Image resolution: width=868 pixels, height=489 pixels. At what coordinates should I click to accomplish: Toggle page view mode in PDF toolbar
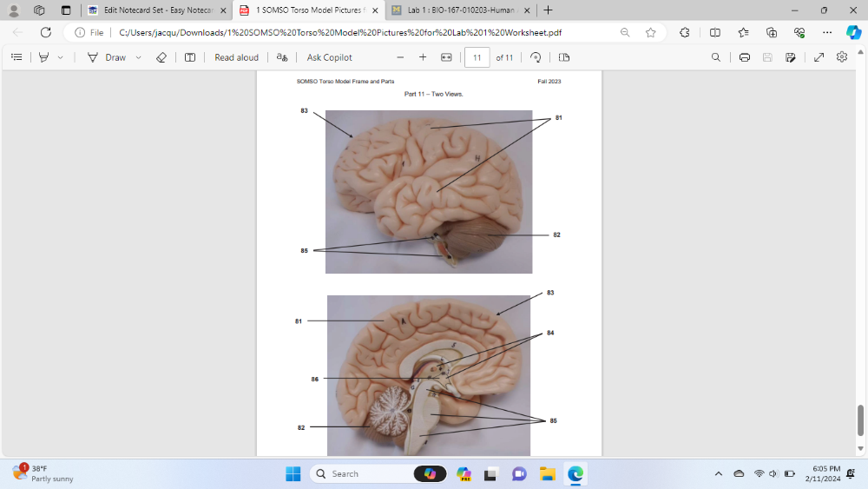564,57
